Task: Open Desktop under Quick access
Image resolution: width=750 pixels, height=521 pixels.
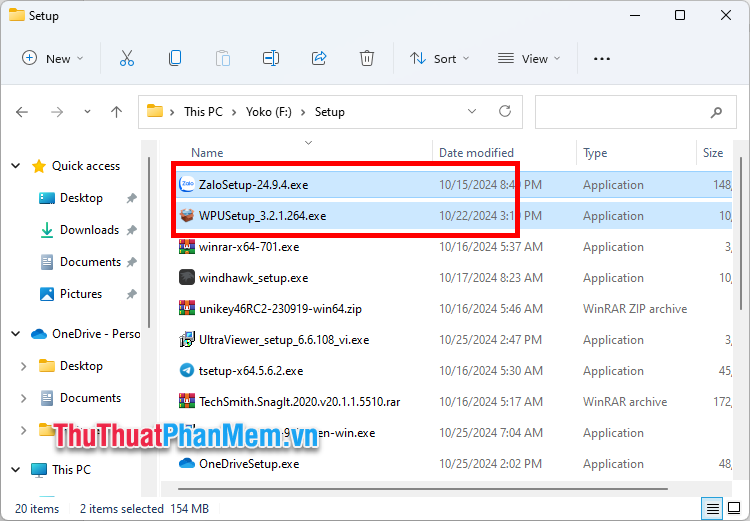Action: tap(81, 198)
